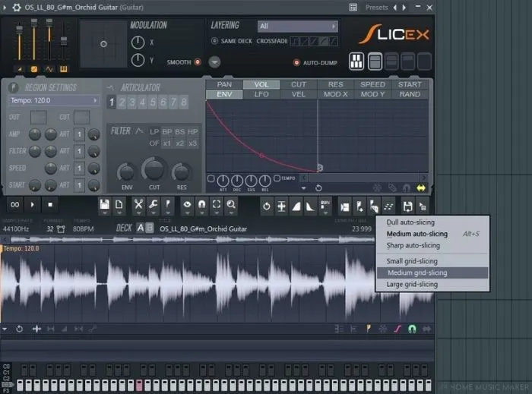Click the envelope reset circular arrow

pyautogui.click(x=318, y=188)
